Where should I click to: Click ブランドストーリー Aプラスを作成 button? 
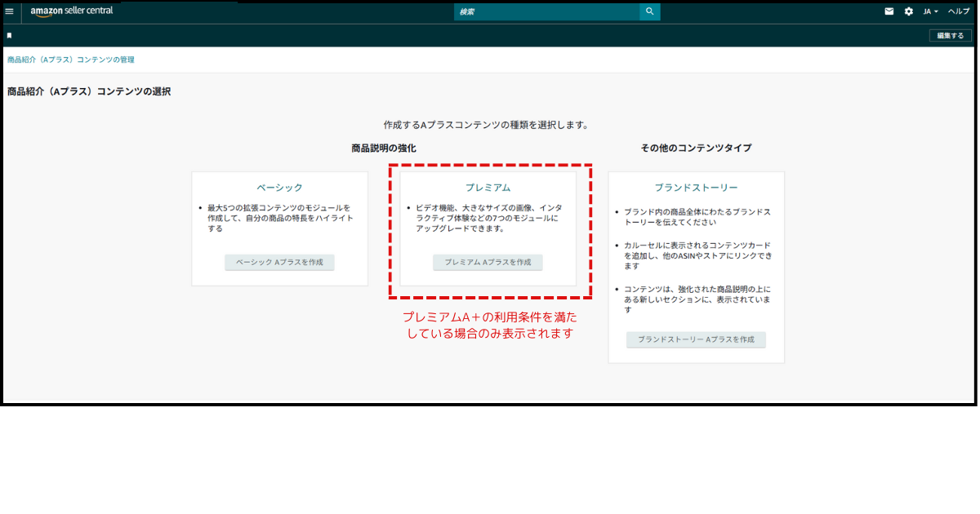tap(696, 339)
